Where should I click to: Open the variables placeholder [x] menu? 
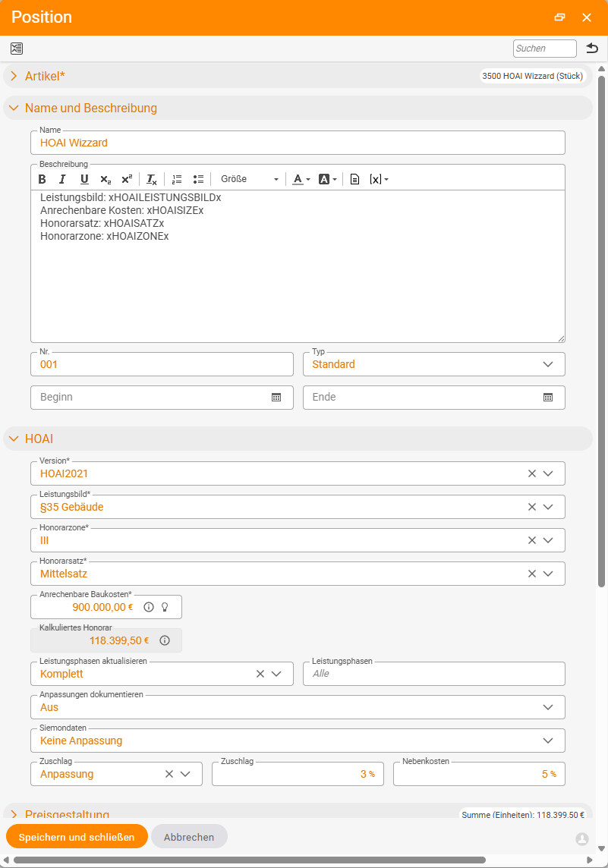point(379,179)
